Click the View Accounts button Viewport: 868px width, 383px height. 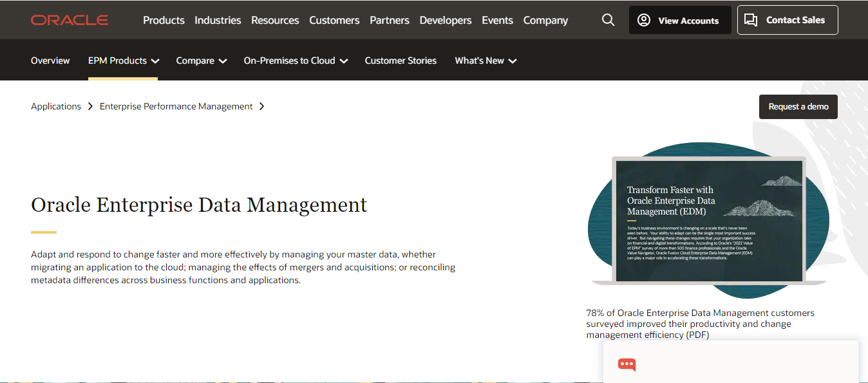coord(680,20)
